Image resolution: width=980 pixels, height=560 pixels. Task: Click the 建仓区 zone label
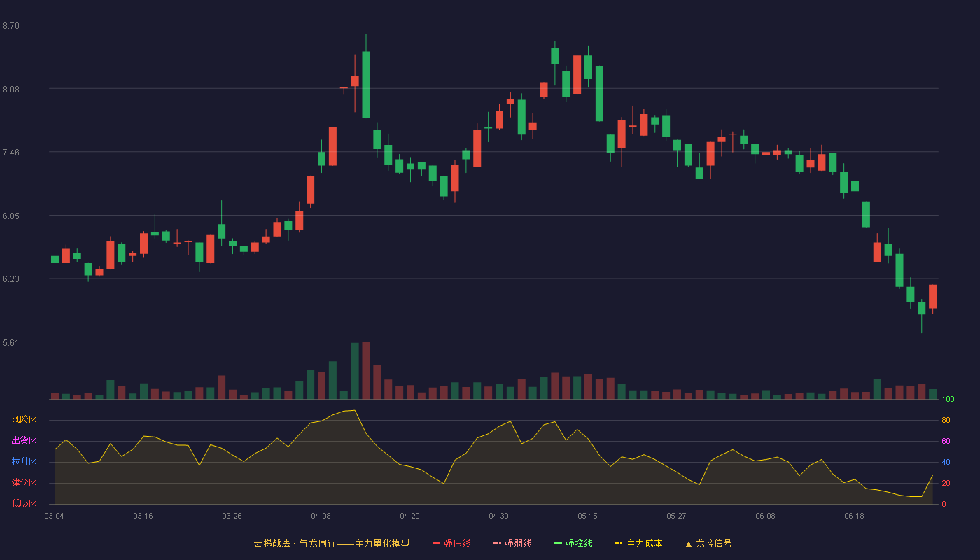tap(24, 483)
